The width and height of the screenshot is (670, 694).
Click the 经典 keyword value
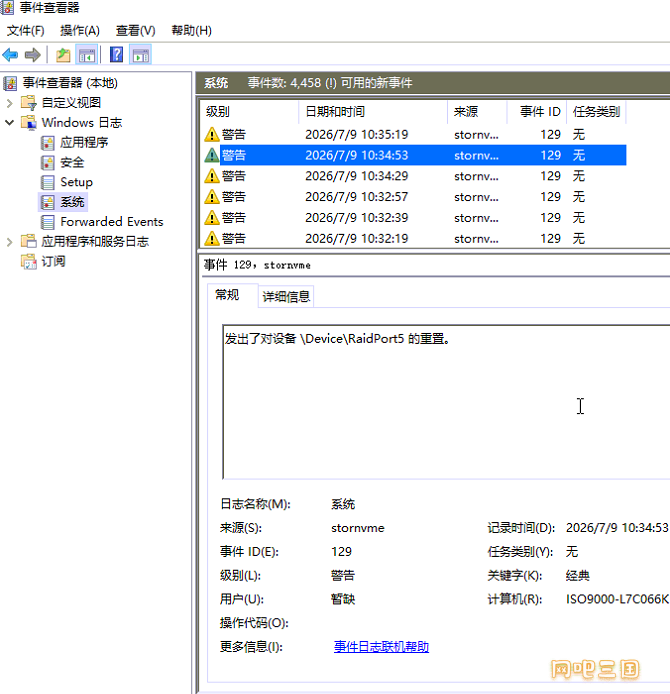(578, 575)
